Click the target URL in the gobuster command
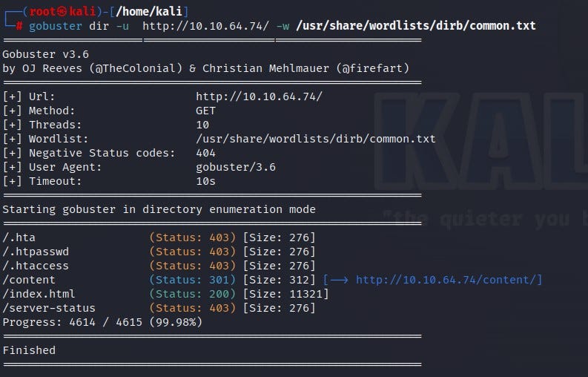The image size is (588, 377). (206, 26)
